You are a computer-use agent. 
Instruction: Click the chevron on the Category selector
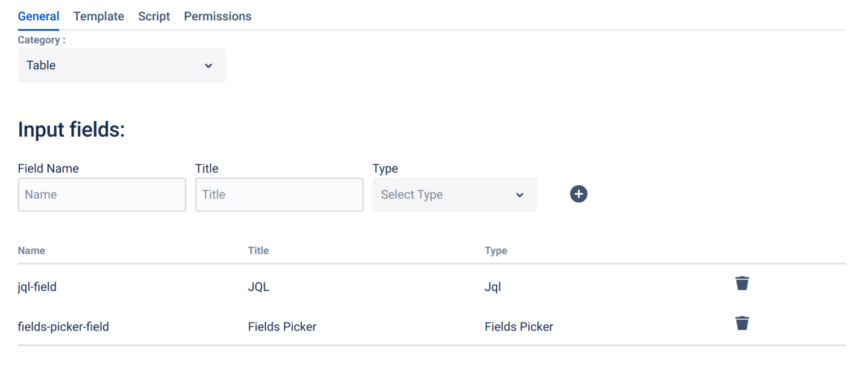(x=209, y=66)
